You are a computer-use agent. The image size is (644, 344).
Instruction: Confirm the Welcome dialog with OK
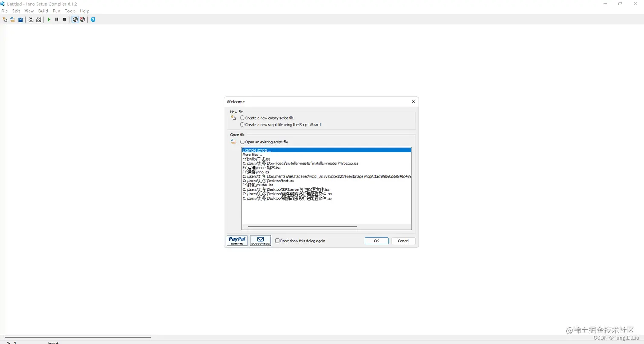tap(377, 241)
